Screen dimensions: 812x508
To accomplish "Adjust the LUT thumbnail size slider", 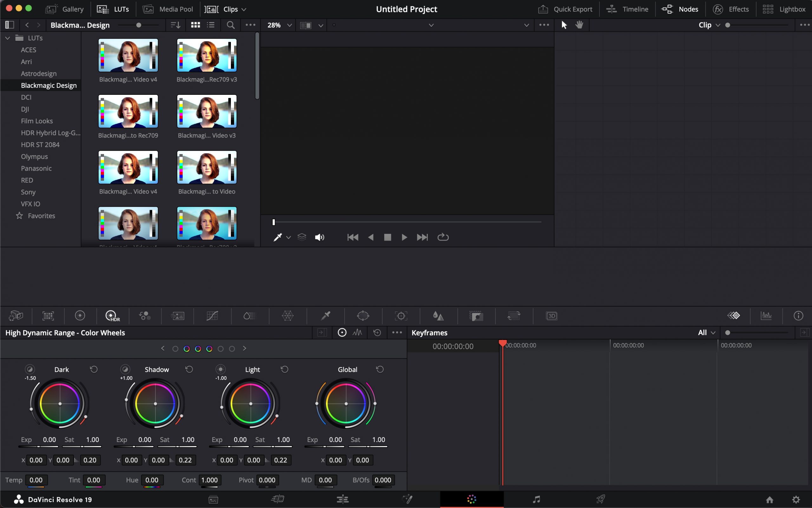I will 139,25.
